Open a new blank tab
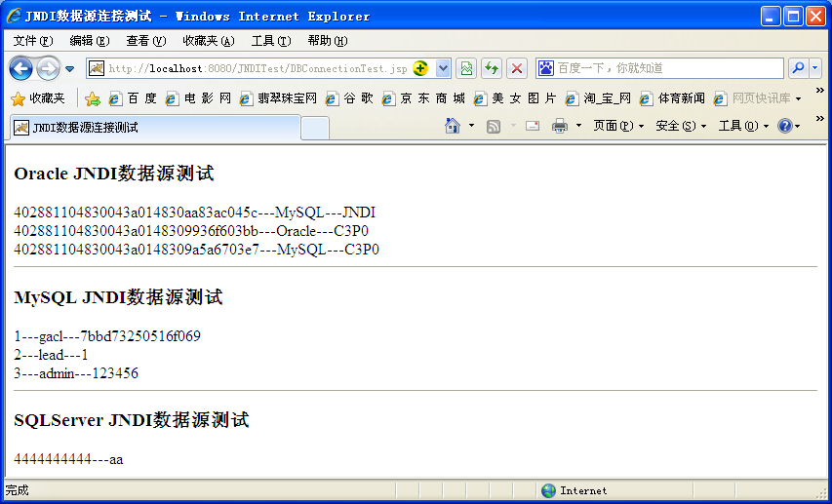Screen dimensions: 832x504 coord(315,129)
